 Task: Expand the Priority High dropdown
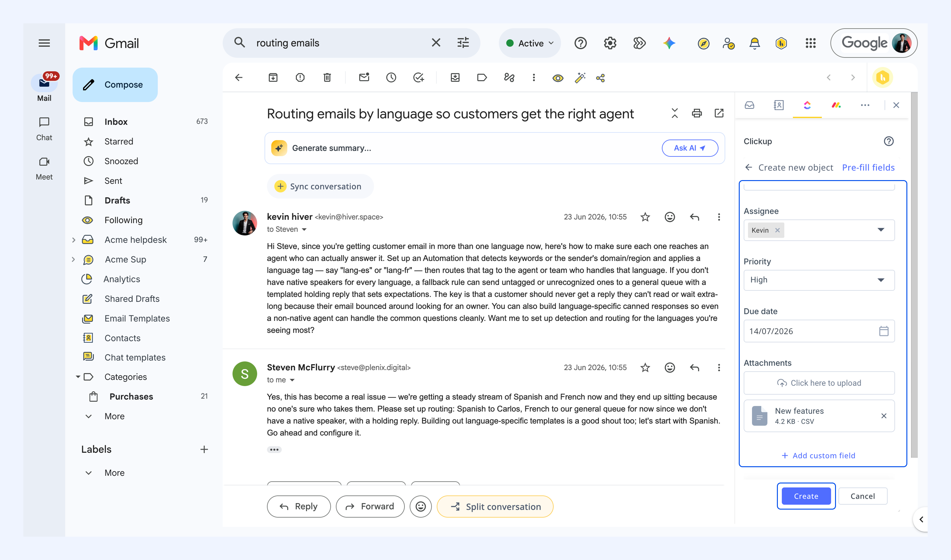pos(819,280)
